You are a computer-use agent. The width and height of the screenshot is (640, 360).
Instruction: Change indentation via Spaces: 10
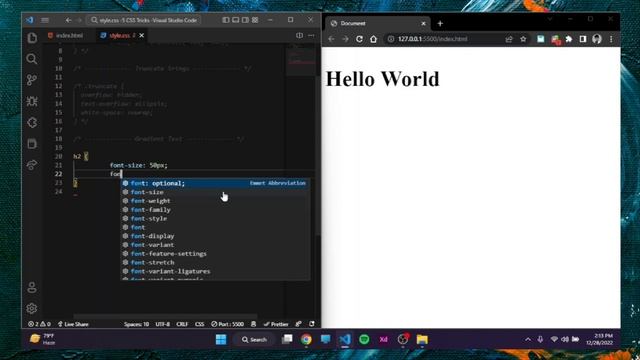click(x=136, y=324)
